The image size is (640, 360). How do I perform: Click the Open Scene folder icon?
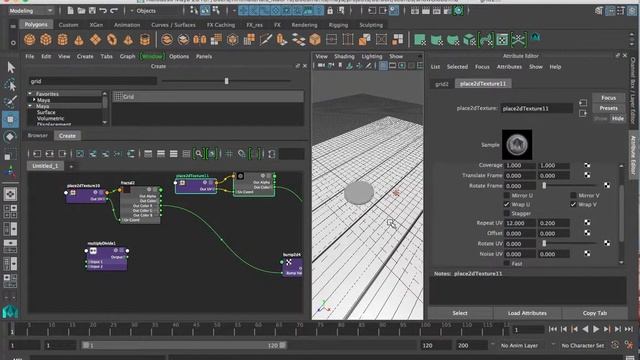[x=81, y=11]
